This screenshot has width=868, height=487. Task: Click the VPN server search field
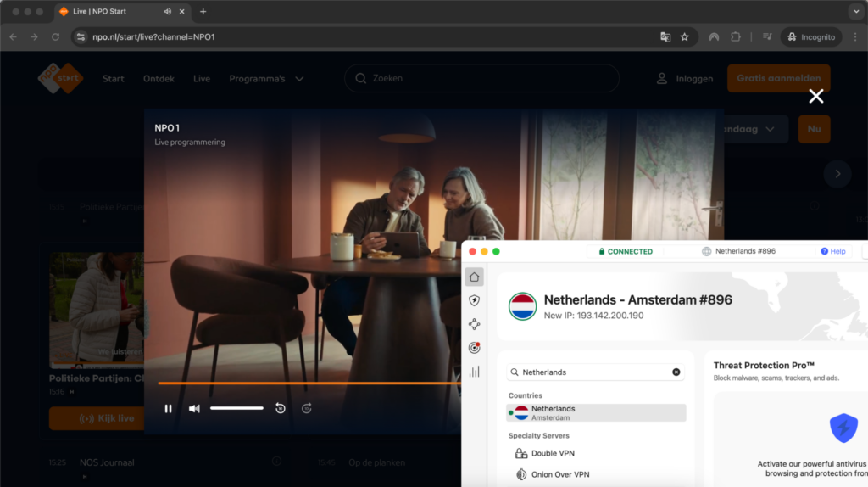(x=596, y=372)
